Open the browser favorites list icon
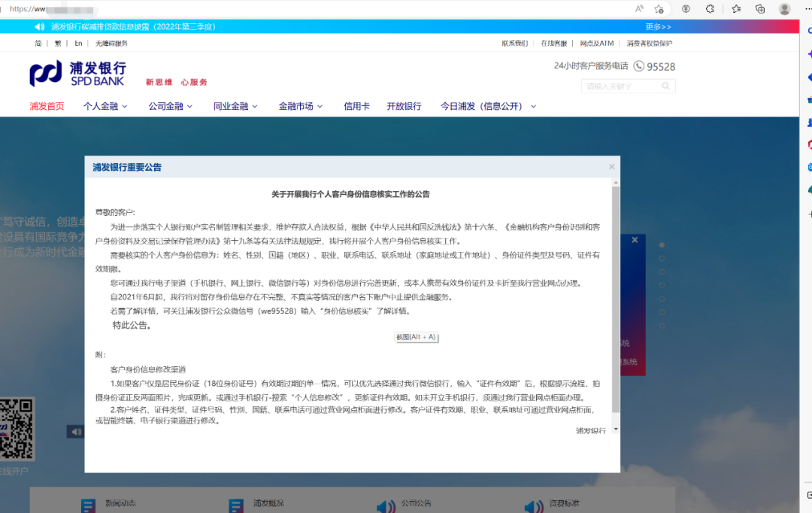This screenshot has width=812, height=513. (736, 9)
